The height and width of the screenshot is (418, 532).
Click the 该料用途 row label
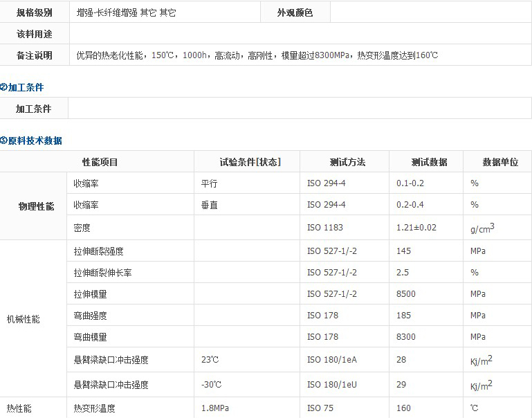point(35,34)
